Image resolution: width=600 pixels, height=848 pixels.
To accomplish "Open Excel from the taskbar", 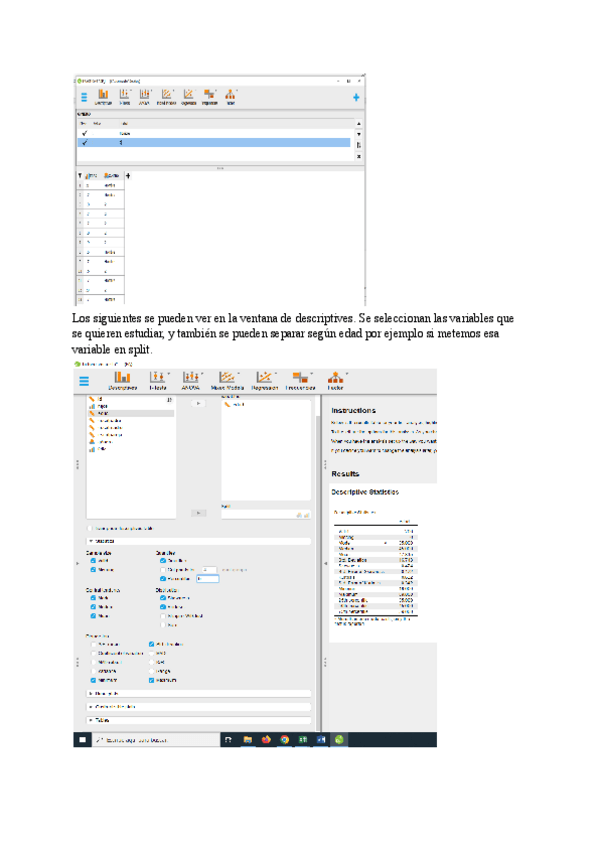I will pyautogui.click(x=303, y=740).
